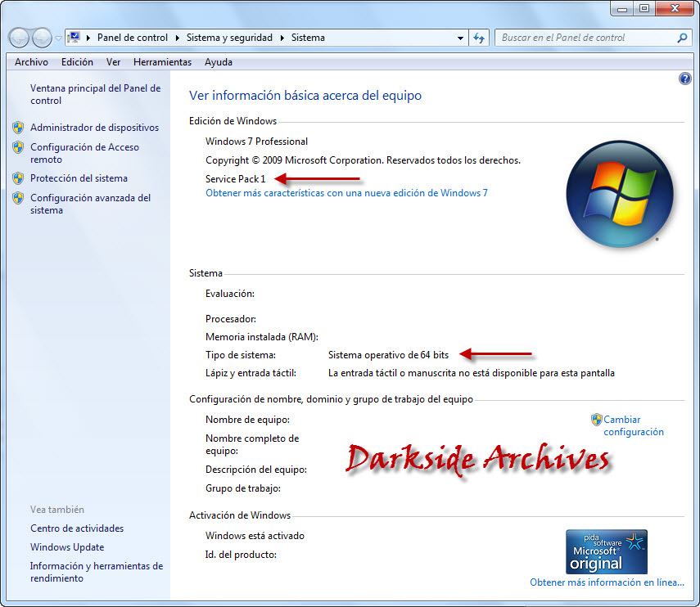This screenshot has height=607, width=700.
Task: Click Obtener más información en línea link
Action: [x=607, y=582]
